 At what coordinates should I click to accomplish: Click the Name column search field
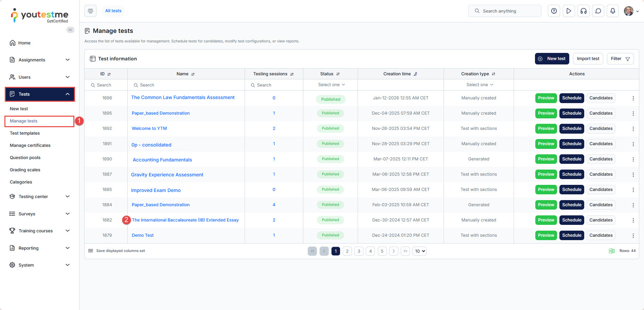click(187, 85)
